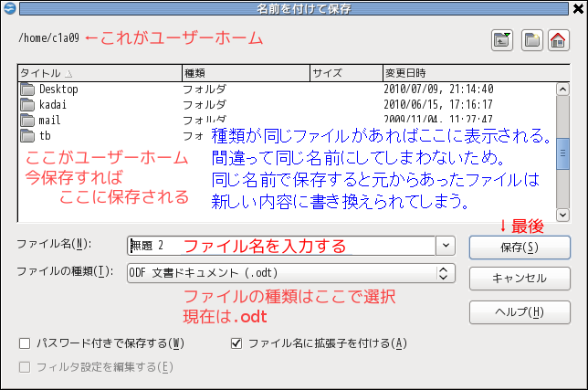Click scrollbar down arrow in file list

tap(562, 215)
